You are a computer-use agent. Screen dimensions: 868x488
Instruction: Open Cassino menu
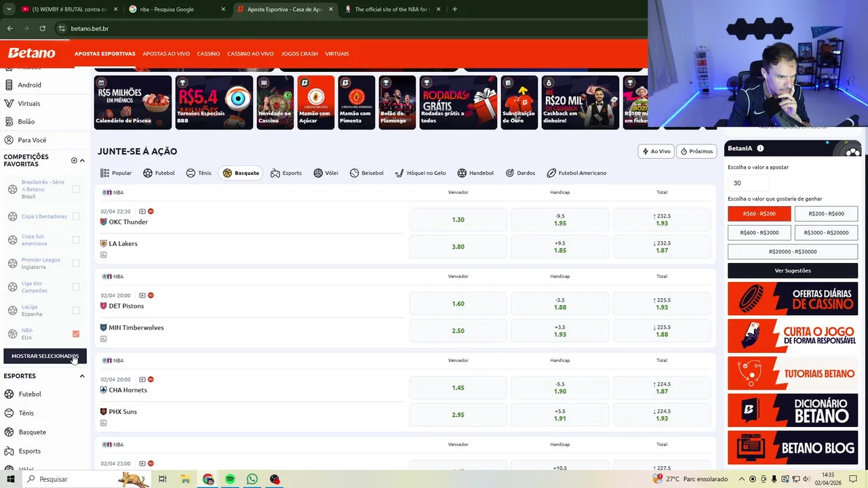208,54
